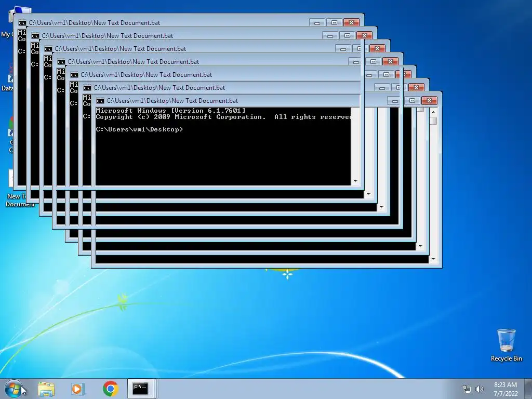The height and width of the screenshot is (399, 532).
Task: Click the Command Prompt taskbar button
Action: coord(140,389)
